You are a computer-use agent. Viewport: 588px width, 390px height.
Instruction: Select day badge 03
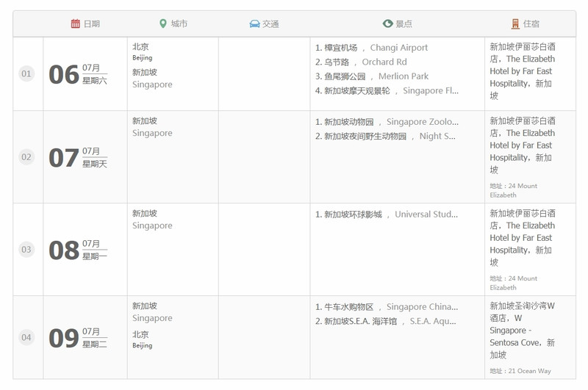click(x=26, y=250)
